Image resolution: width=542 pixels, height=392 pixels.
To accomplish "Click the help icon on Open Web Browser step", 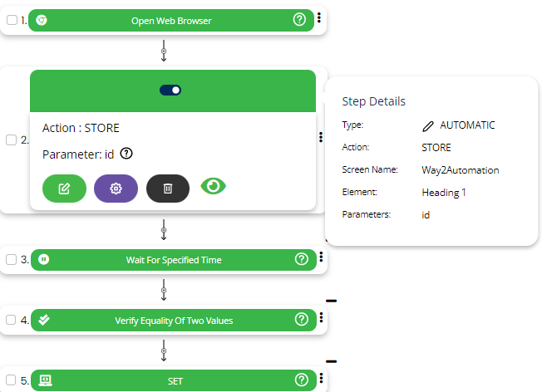I will point(300,20).
